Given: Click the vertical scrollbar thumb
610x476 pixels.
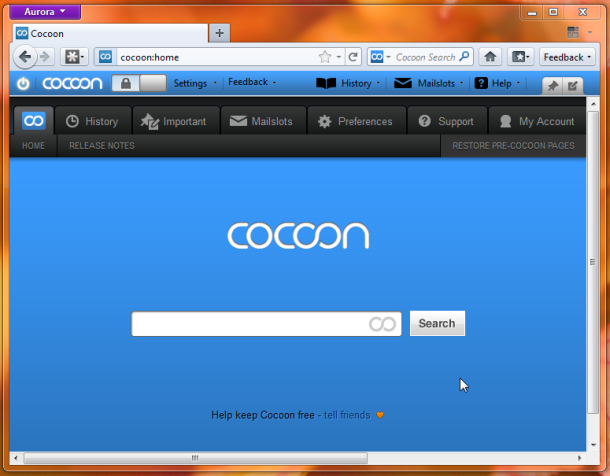Looking at the screenshot, I should tap(593, 262).
